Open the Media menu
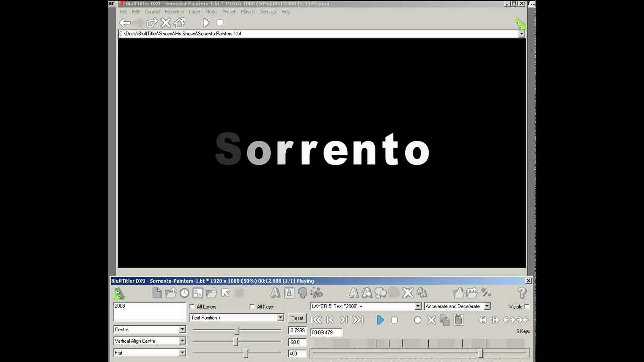Image resolution: width=644 pixels, height=362 pixels. (x=211, y=12)
